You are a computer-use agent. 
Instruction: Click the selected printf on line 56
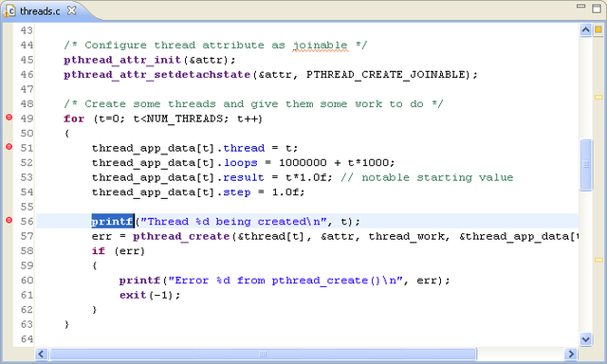(113, 221)
